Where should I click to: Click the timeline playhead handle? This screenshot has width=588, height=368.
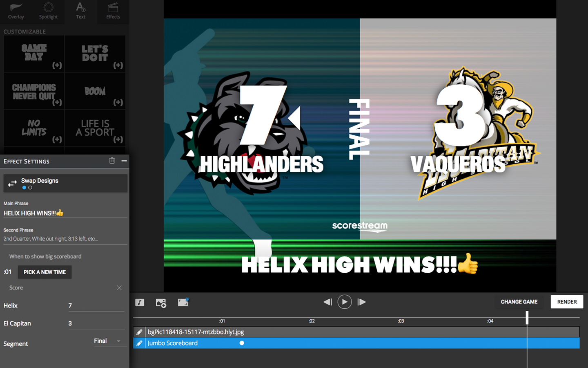tap(527, 318)
